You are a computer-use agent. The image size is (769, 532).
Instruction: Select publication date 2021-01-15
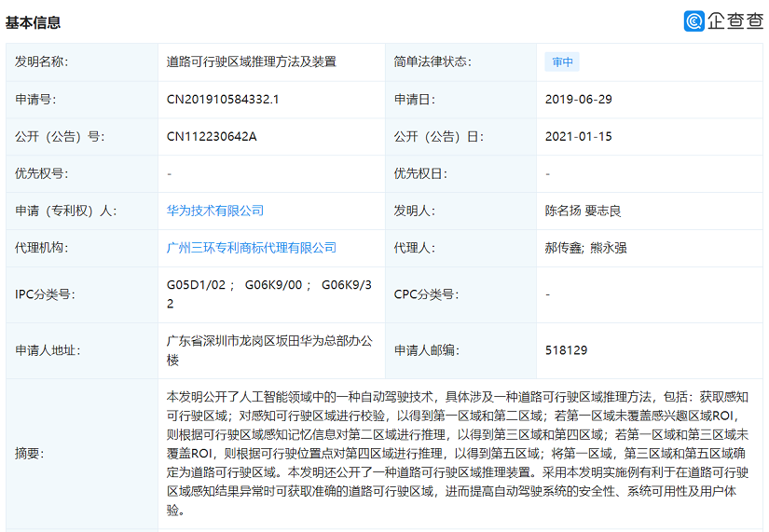pos(579,136)
